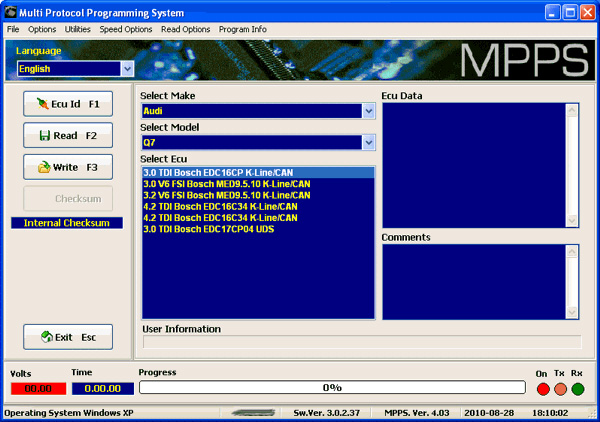Click the Read F2 button
The image size is (600, 422).
68,135
